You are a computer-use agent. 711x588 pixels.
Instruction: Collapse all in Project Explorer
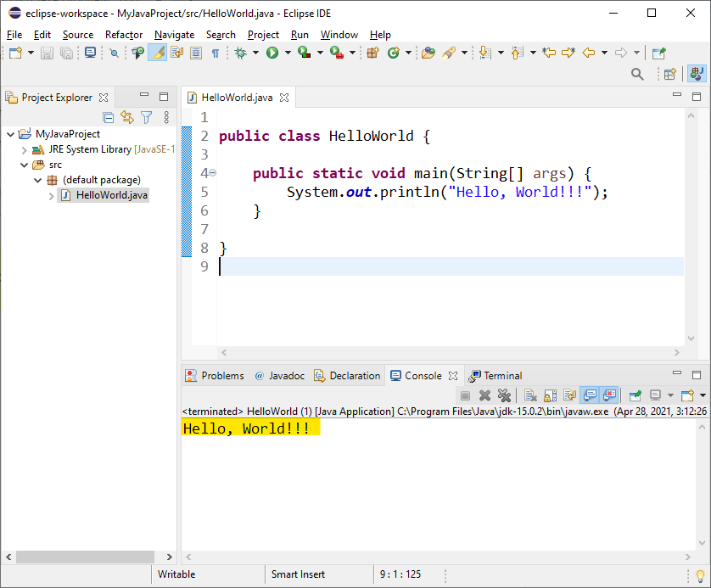[x=109, y=117]
